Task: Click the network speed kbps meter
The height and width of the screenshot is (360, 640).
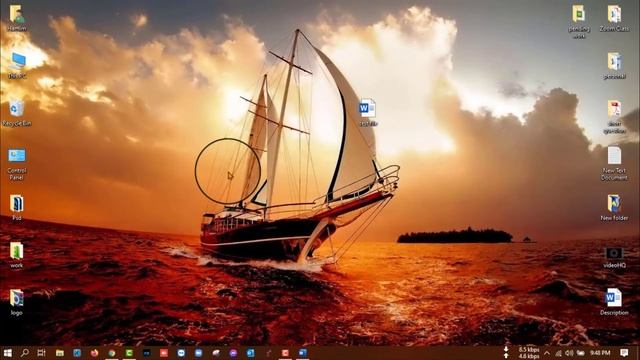Action: pyautogui.click(x=523, y=353)
